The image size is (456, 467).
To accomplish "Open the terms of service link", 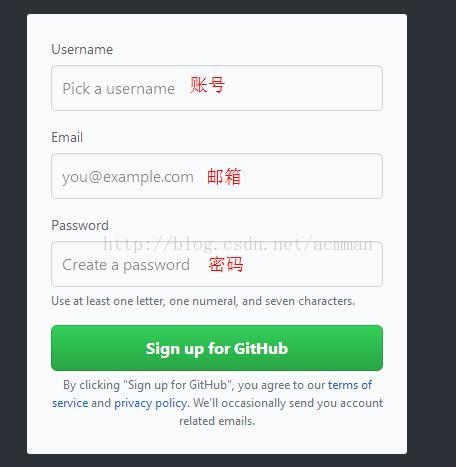I will pyautogui.click(x=350, y=385).
